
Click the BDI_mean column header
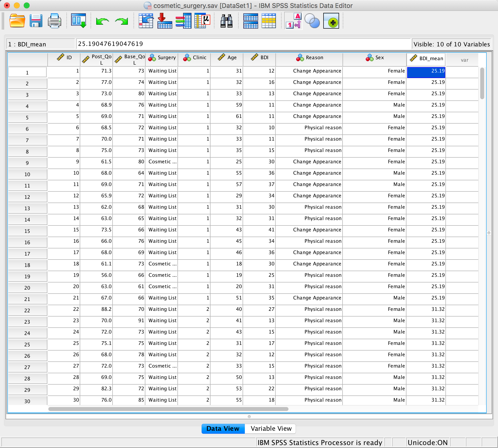426,59
